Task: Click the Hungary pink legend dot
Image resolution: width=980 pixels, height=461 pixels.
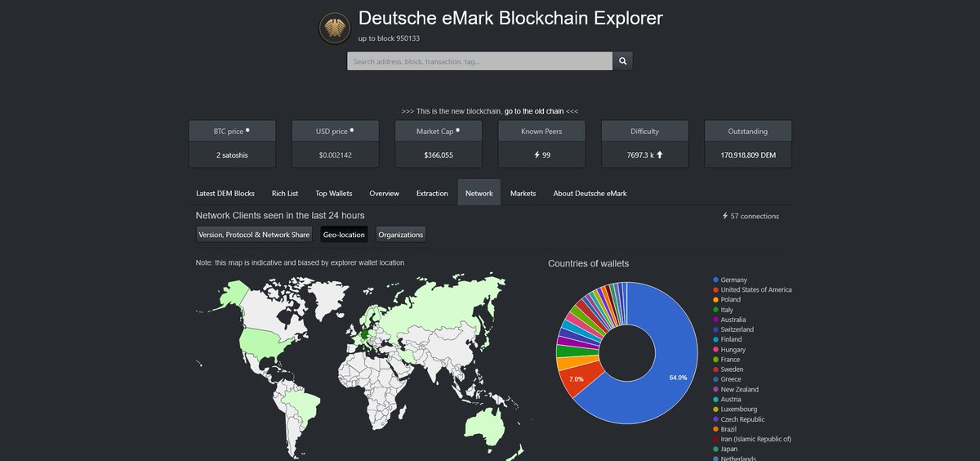Action: tap(715, 350)
